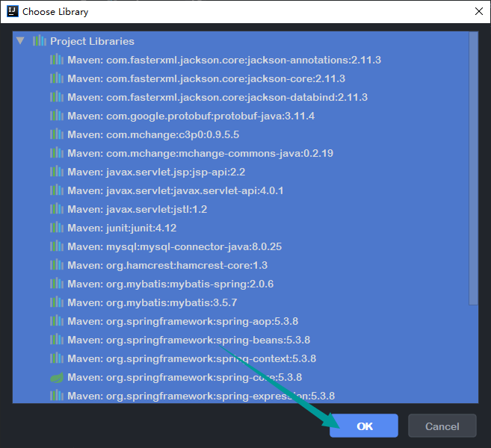Select Maven: jackson-core:2.11.3 library

pyautogui.click(x=206, y=78)
